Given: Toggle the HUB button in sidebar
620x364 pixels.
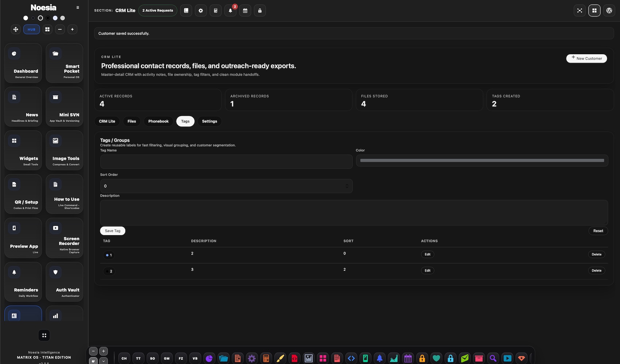Looking at the screenshot, I should click(x=32, y=29).
